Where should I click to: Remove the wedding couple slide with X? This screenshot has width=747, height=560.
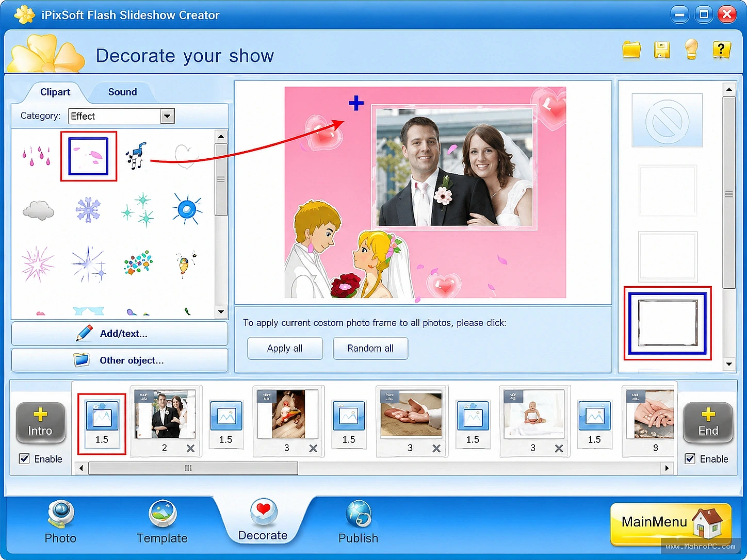click(x=190, y=448)
